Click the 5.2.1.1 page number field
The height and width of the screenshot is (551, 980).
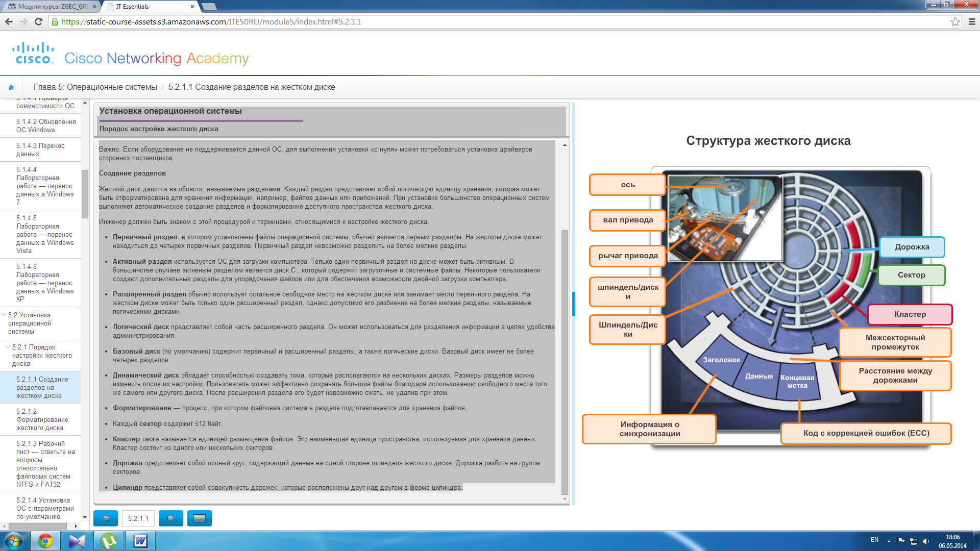138,518
